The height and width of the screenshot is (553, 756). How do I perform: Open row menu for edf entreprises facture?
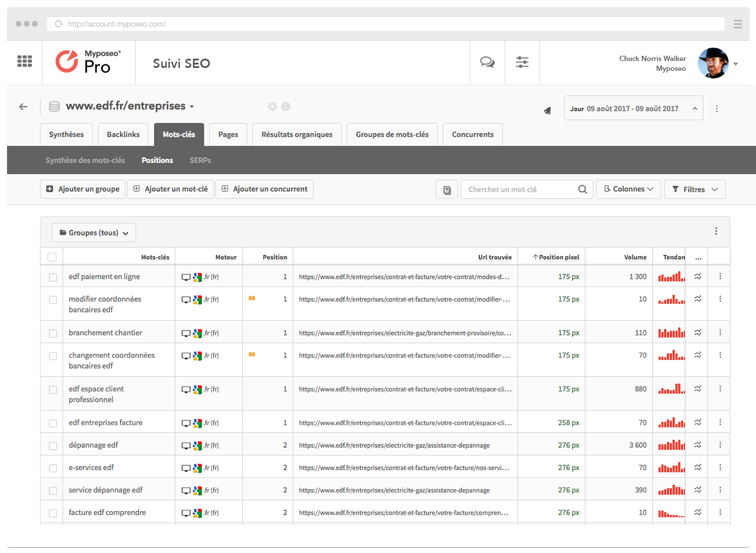point(720,422)
